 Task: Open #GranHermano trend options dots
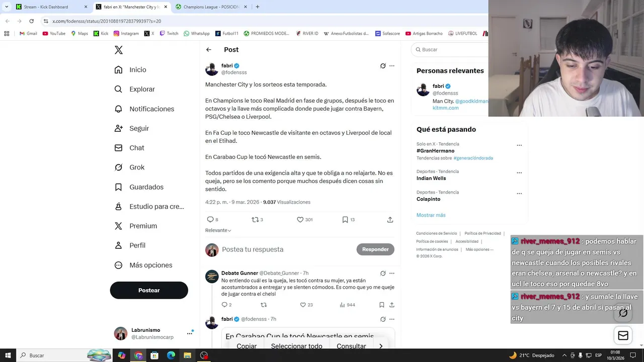[519, 145]
